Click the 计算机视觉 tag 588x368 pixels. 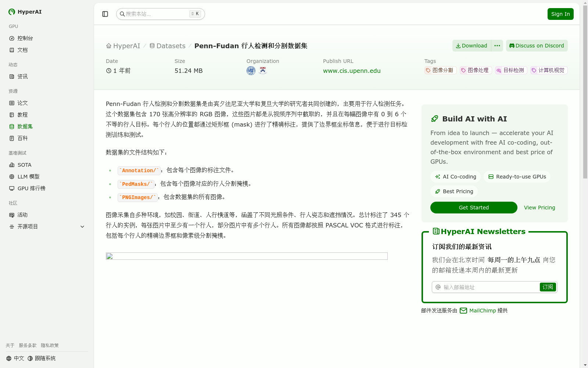pos(549,70)
